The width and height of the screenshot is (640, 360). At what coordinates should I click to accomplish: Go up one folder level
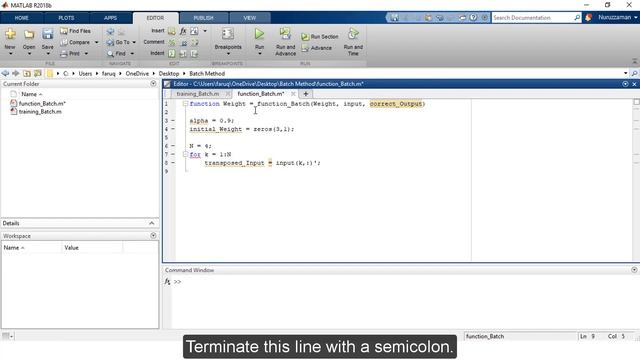pyautogui.click(x=27, y=73)
